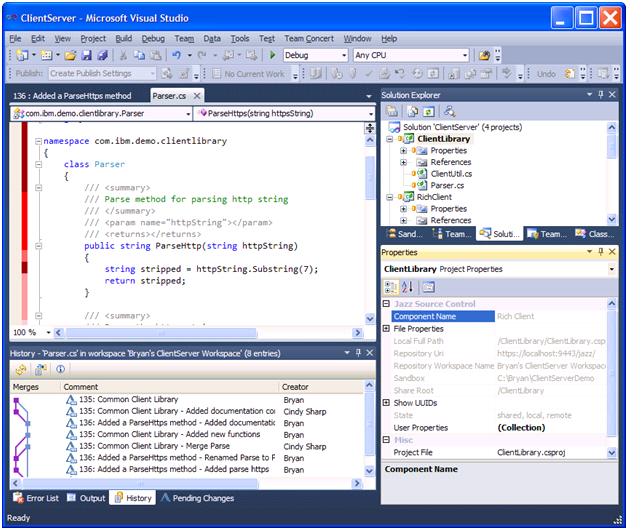Click Show All Files in Solution Explorer
Image resolution: width=628 pixels, height=530 pixels.
pyautogui.click(x=413, y=111)
